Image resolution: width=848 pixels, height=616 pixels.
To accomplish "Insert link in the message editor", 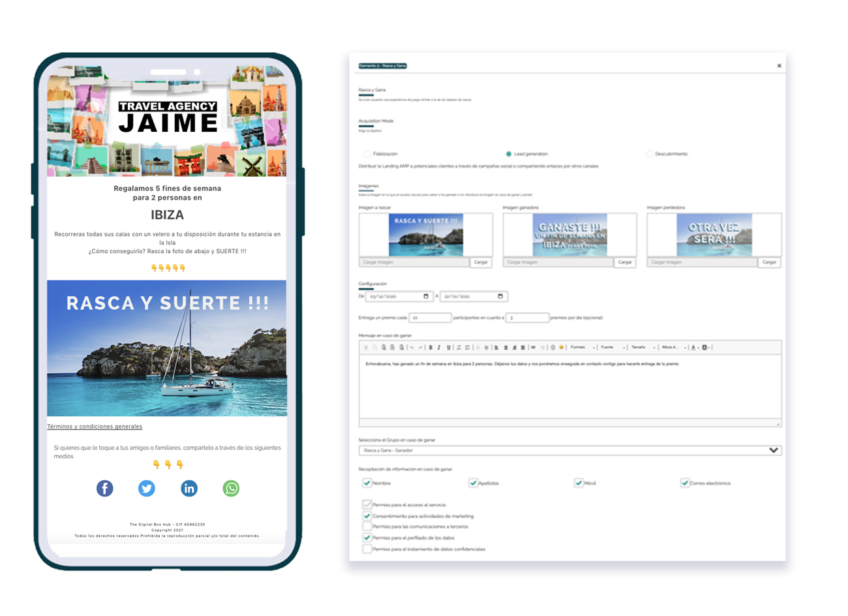I will coord(533,347).
